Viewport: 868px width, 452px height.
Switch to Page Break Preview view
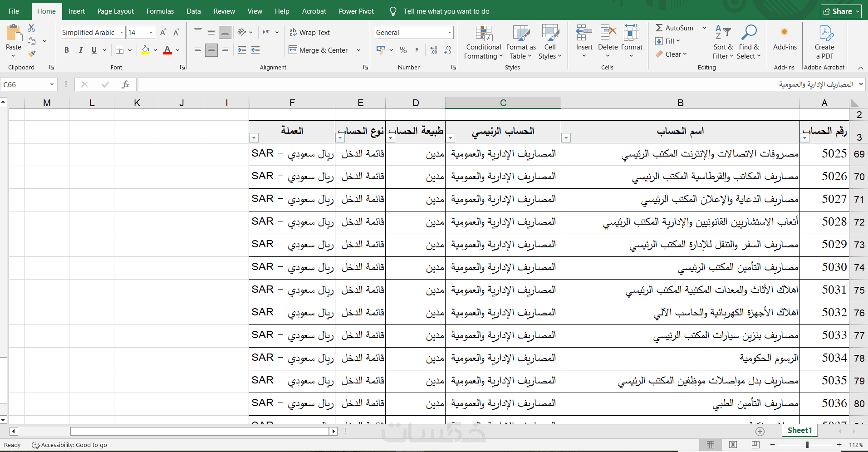tap(755, 445)
